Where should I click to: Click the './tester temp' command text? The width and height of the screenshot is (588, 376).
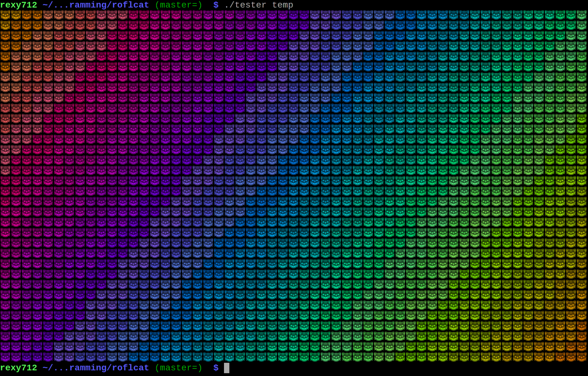(x=259, y=5)
